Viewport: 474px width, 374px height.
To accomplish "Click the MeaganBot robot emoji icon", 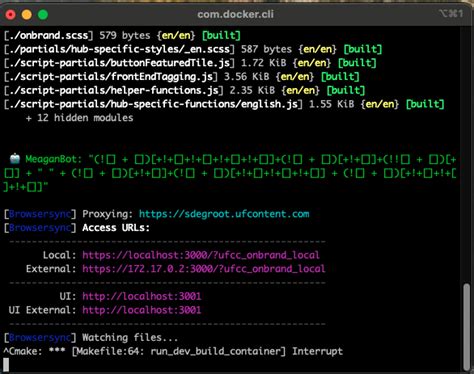I will 15,159.
